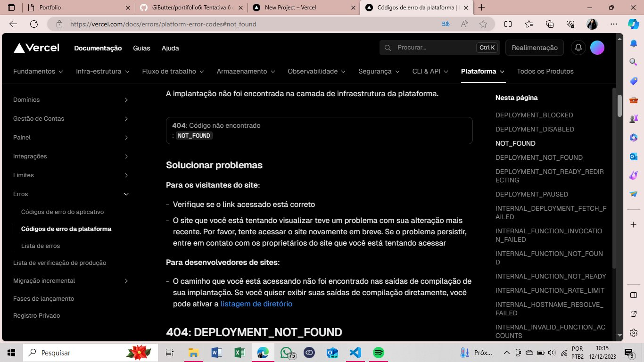Open a new browser tab
This screenshot has width=644, height=362.
481,8
